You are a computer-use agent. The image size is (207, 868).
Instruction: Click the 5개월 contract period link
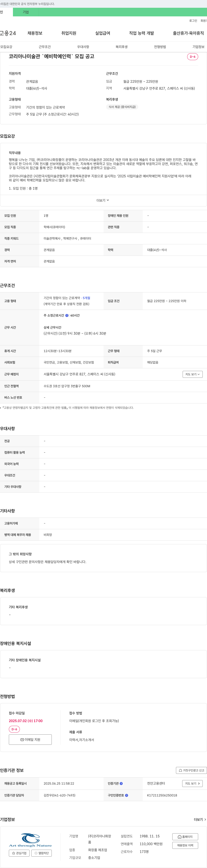[86, 298]
